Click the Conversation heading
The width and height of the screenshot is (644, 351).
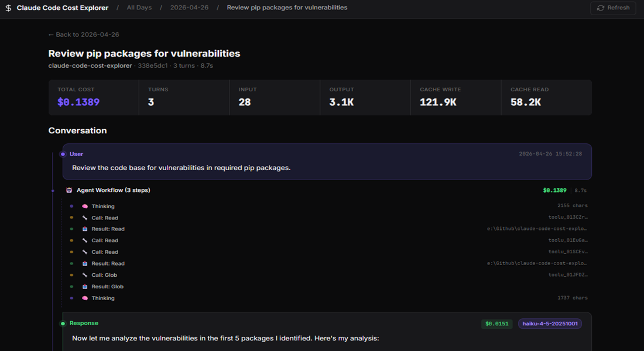click(78, 130)
